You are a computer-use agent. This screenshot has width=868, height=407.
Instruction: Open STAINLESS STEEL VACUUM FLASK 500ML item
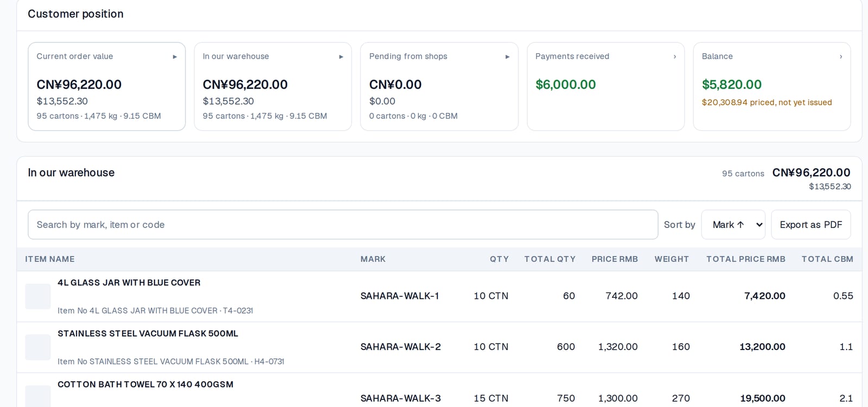(x=148, y=334)
